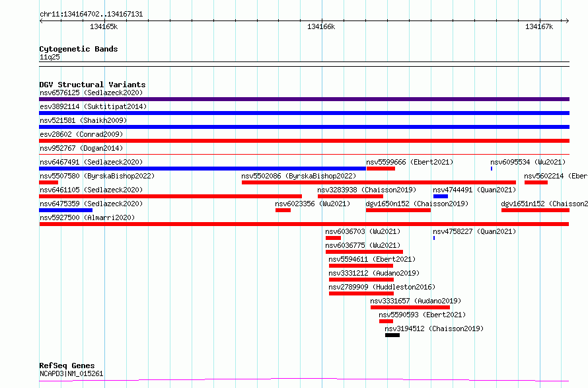Click the small red bar under nsv5507580
The image size is (588, 388).
(x=49, y=182)
